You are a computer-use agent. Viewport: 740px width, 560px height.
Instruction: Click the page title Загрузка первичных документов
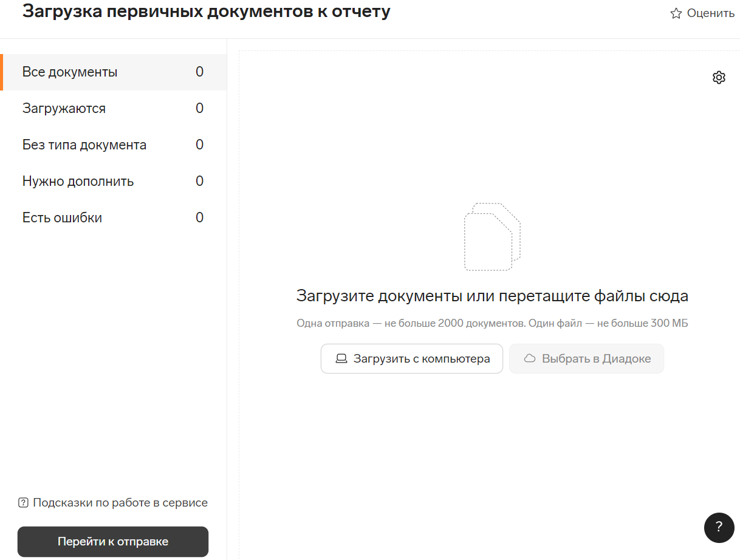[x=207, y=12]
